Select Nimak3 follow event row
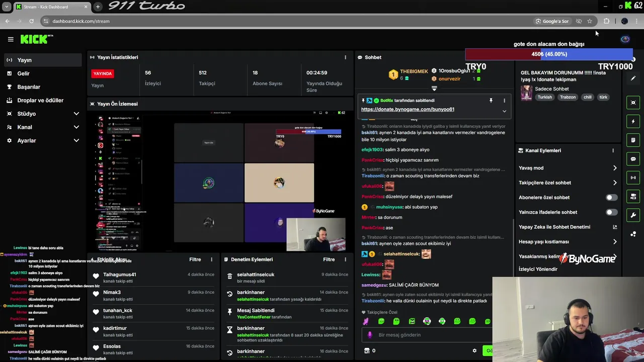 153,296
